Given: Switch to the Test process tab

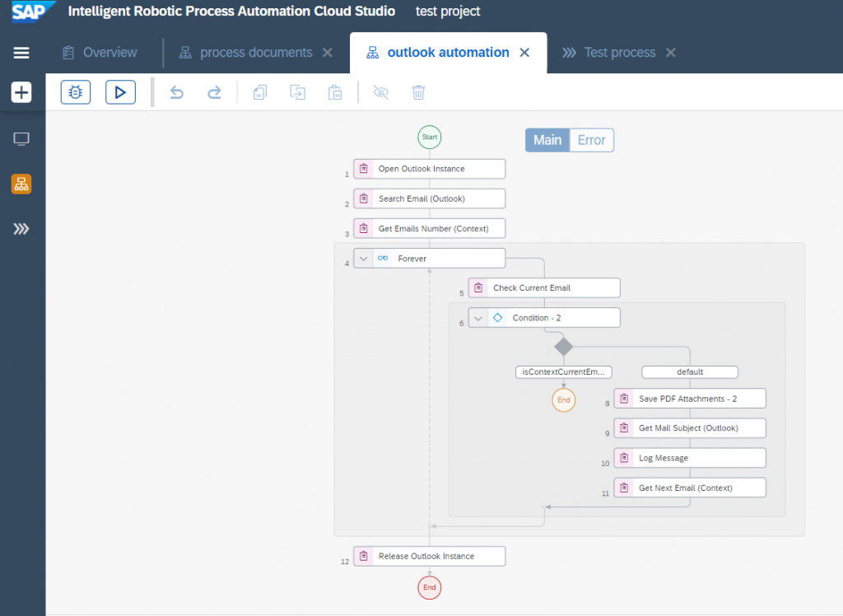Looking at the screenshot, I should (609, 53).
